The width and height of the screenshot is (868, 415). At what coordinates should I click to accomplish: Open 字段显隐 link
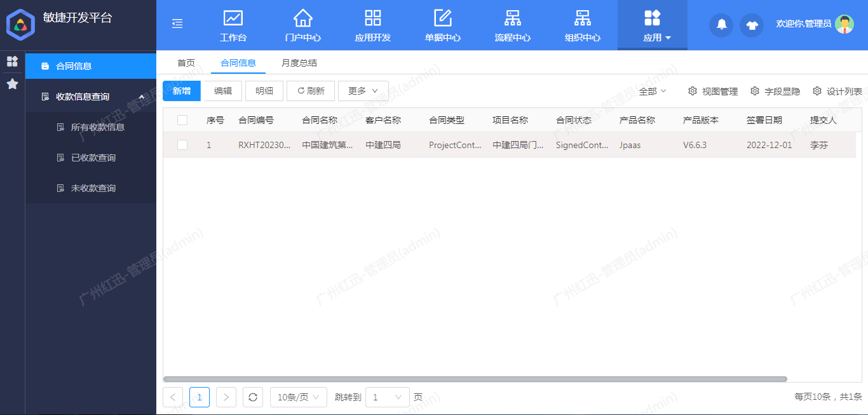[782, 92]
